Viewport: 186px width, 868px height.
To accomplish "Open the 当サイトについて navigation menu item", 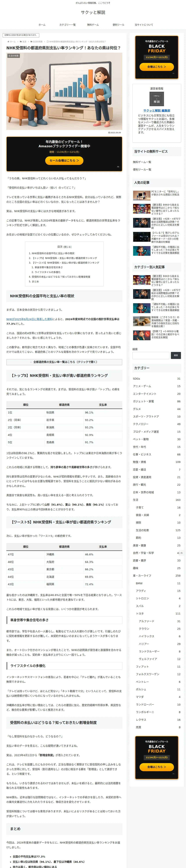I will [144, 25].
